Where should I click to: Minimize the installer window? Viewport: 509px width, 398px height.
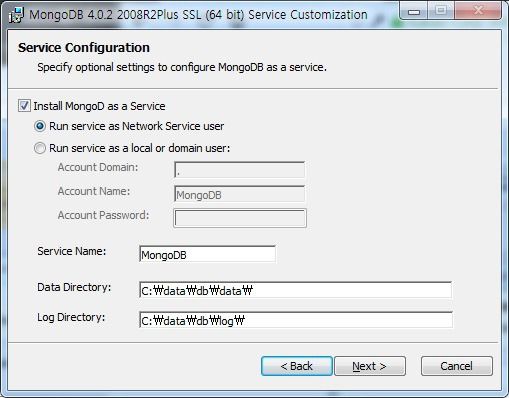point(414,11)
